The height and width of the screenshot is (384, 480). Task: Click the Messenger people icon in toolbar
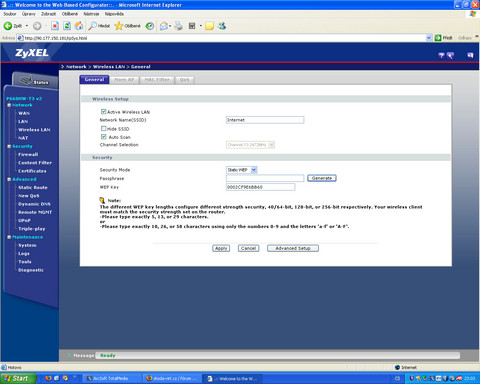(222, 26)
